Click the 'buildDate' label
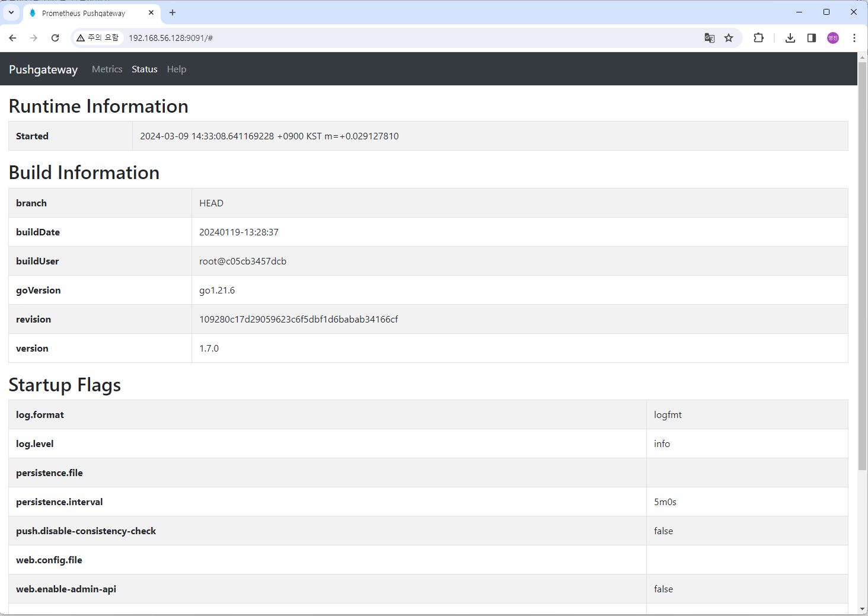This screenshot has width=868, height=616. coord(38,232)
